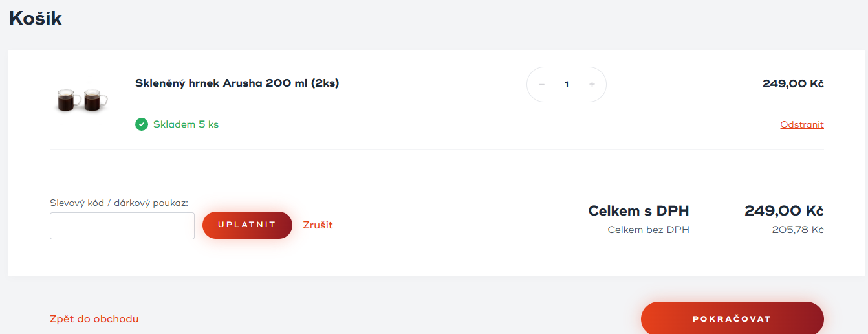Viewport: 868px width, 334px height.
Task: Click the Skladem 5 ks stock text
Action: pos(186,124)
